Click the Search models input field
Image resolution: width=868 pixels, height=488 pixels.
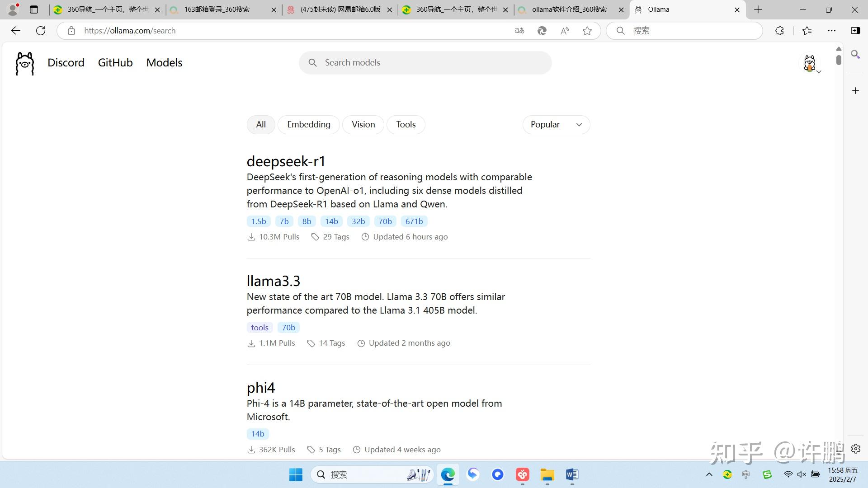coord(425,63)
